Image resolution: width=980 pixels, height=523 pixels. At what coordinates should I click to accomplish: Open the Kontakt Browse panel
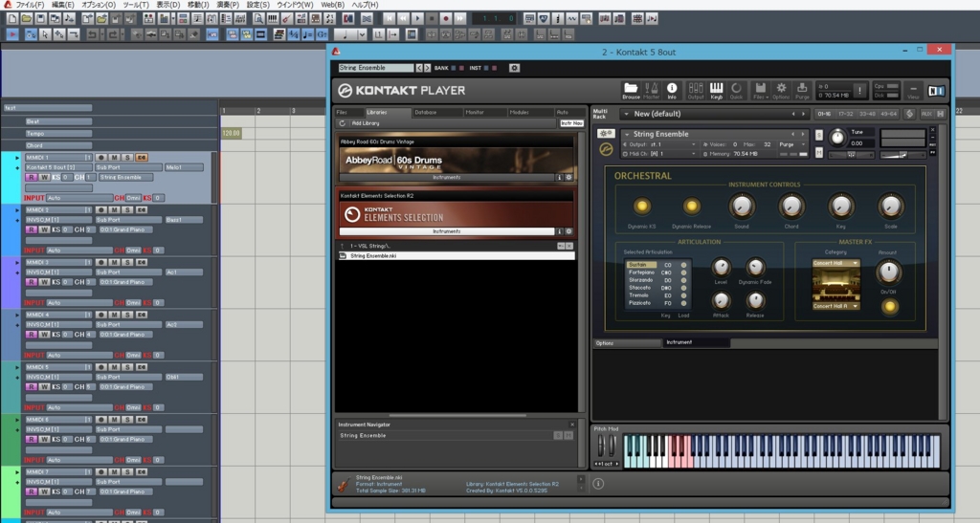(x=631, y=91)
